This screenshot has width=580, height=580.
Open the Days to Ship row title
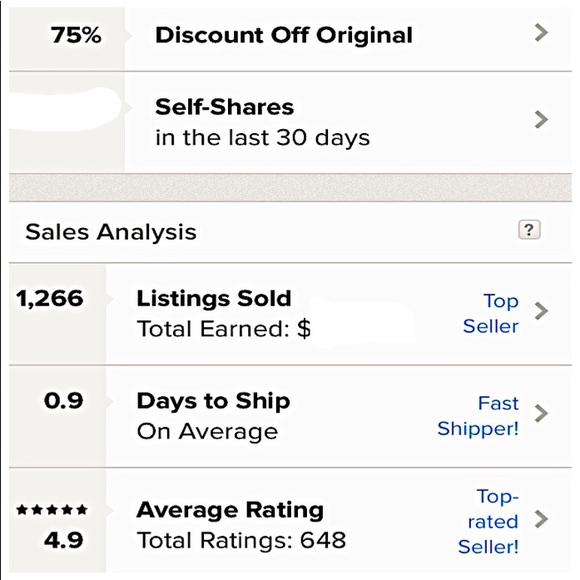click(x=213, y=401)
